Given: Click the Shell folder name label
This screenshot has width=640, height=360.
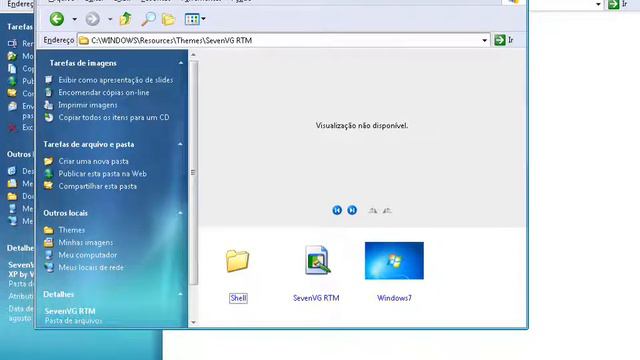Looking at the screenshot, I should point(238,298).
